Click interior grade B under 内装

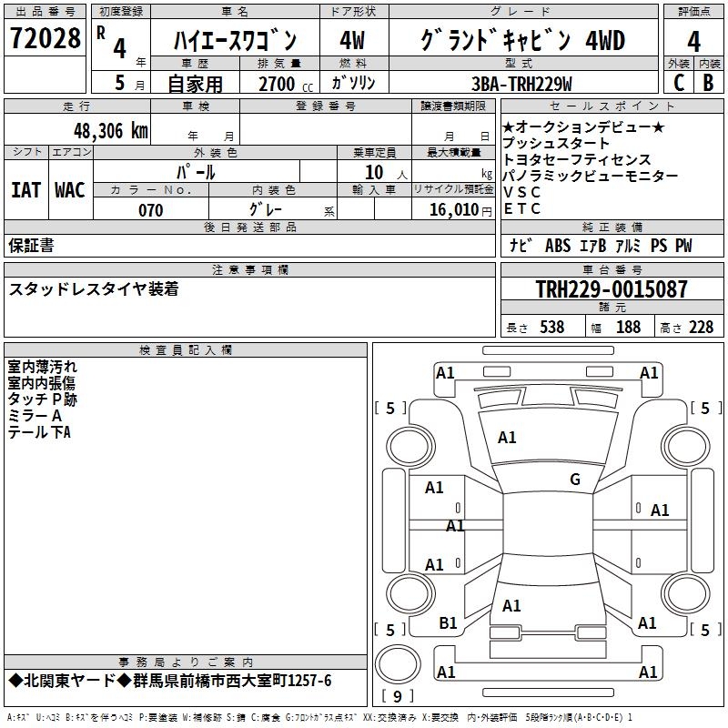click(x=708, y=83)
